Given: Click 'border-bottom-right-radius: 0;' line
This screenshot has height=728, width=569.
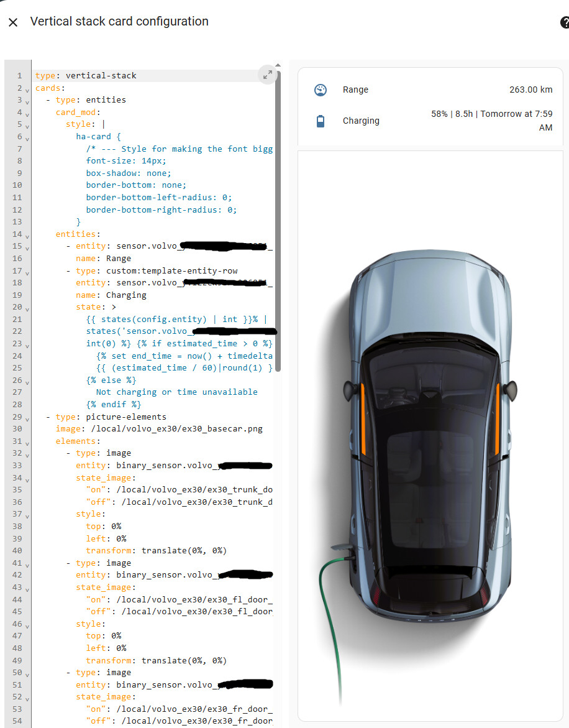Looking at the screenshot, I should (x=162, y=210).
